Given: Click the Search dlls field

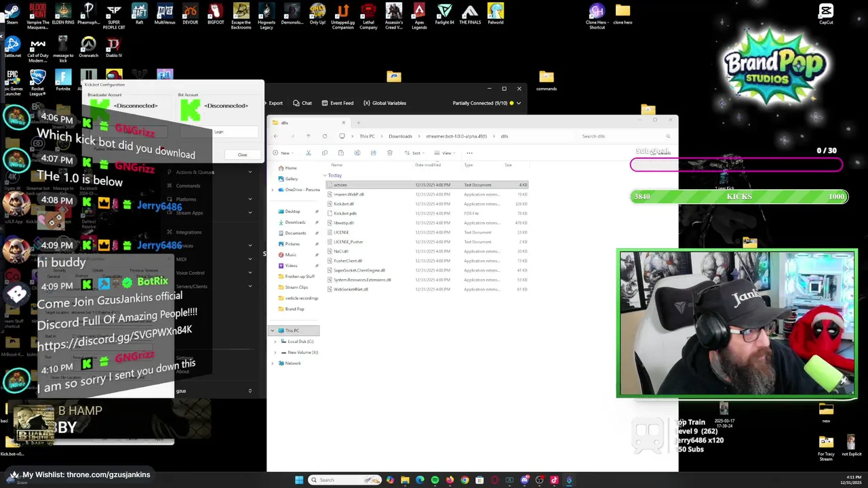Looking at the screenshot, I should pyautogui.click(x=626, y=136).
